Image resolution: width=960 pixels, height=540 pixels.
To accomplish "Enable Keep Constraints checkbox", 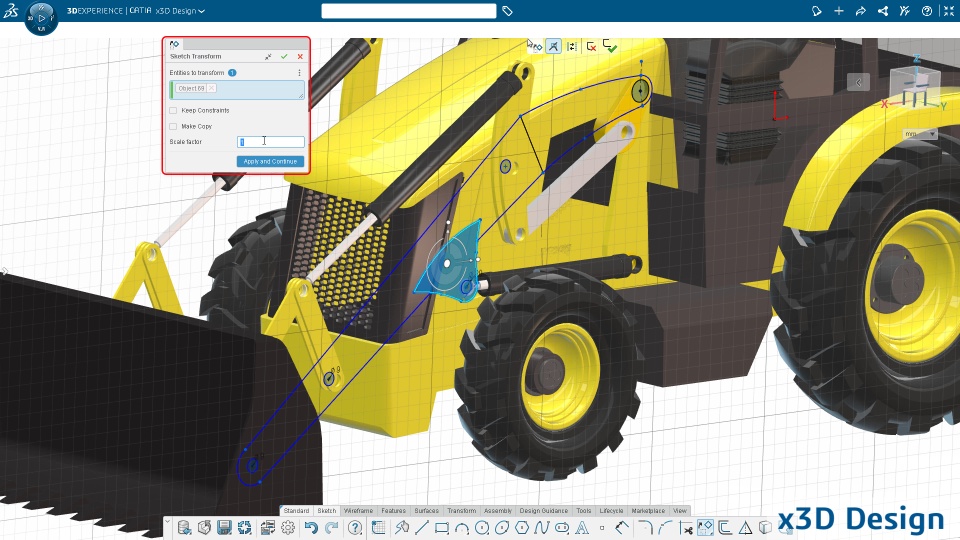I will tap(173, 111).
